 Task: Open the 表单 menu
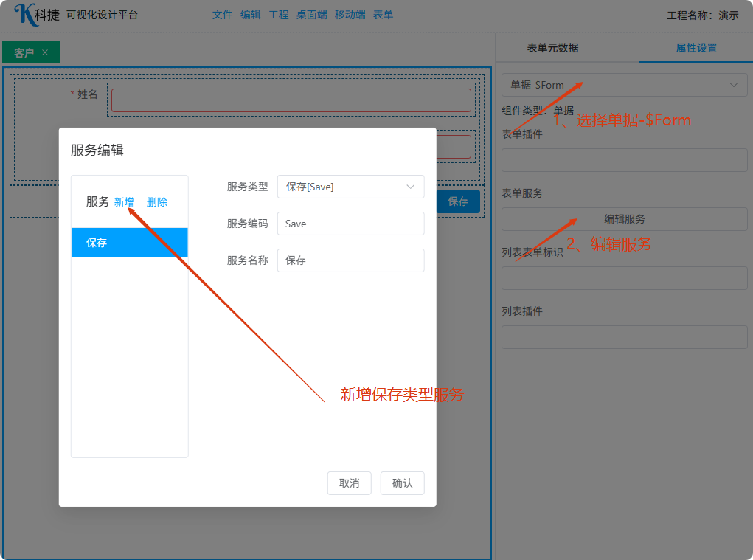point(383,15)
